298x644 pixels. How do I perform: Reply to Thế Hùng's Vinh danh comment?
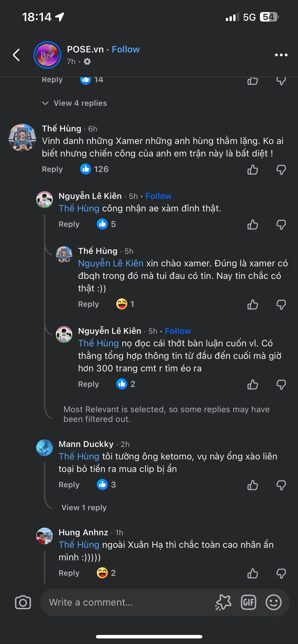(x=52, y=169)
